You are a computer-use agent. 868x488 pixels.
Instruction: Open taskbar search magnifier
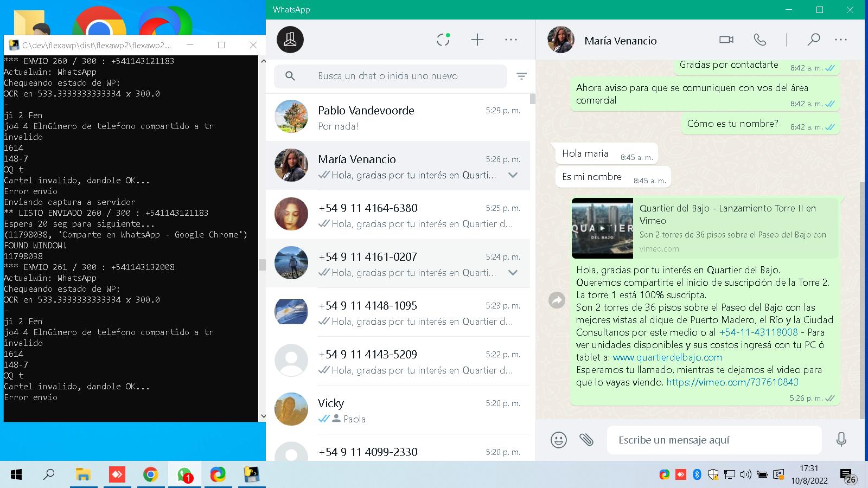49,474
